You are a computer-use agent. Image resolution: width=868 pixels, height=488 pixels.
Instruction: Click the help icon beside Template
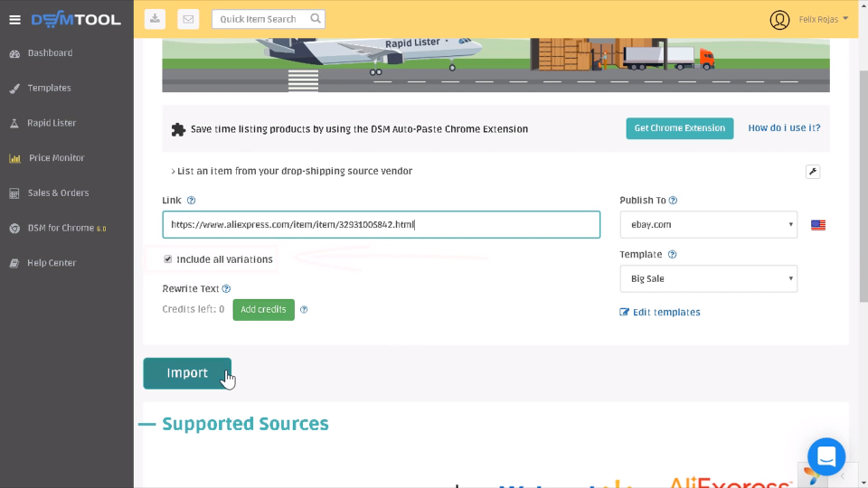(672, 255)
